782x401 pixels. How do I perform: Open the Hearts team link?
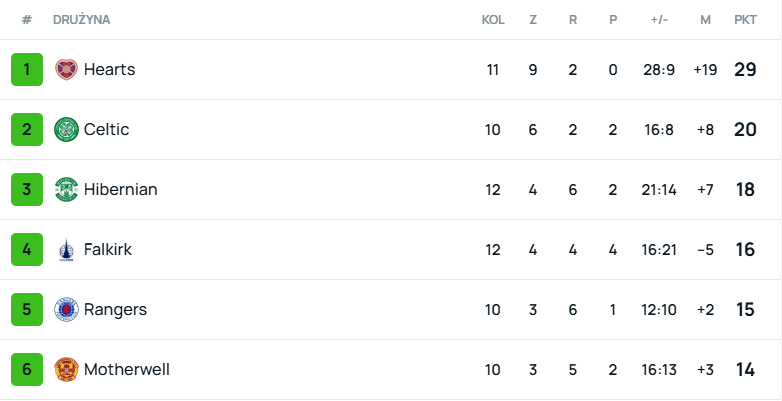click(109, 70)
